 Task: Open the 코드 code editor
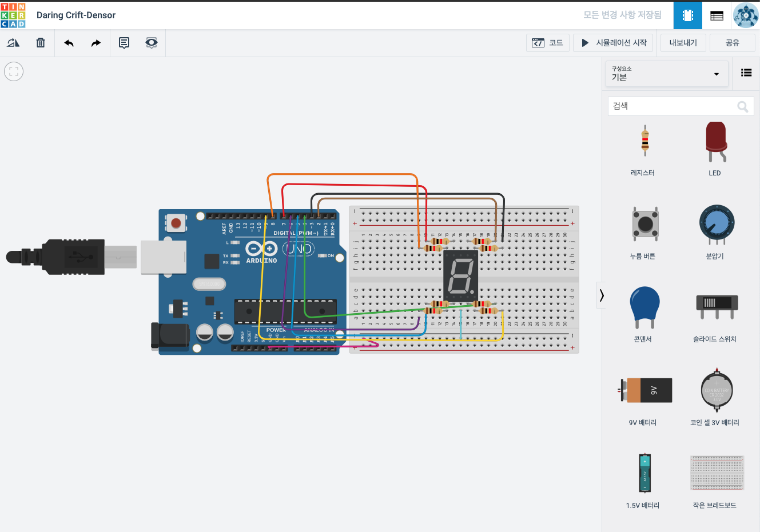point(547,43)
